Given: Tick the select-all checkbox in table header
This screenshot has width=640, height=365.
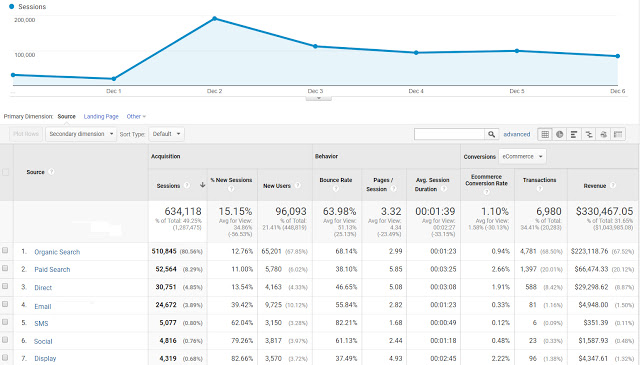Looking at the screenshot, I should click(x=6, y=172).
